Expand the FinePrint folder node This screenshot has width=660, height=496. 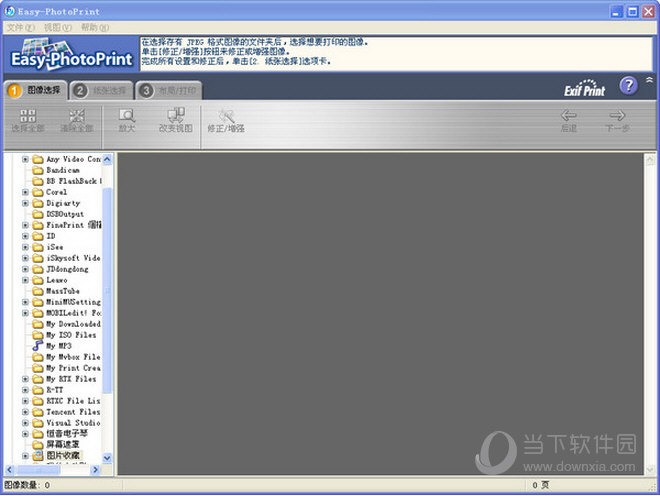25,225
